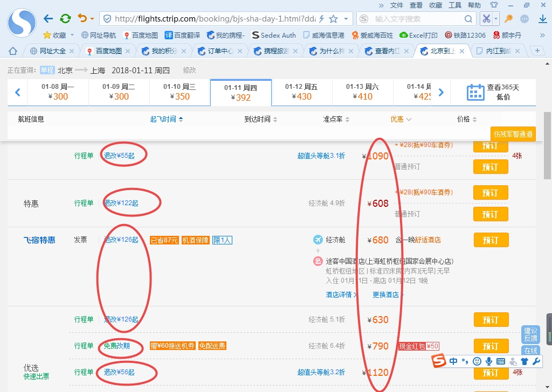Open the 优惠 filter dropdown
The image size is (552, 392).
[401, 119]
